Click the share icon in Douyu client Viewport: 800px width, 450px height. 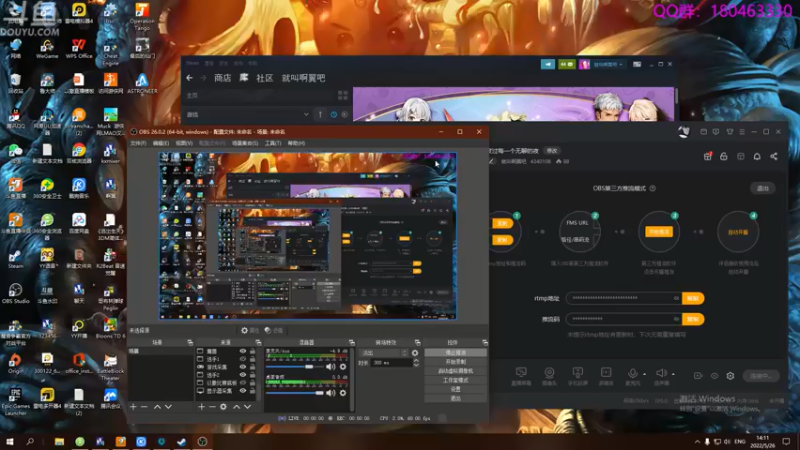pos(774,156)
